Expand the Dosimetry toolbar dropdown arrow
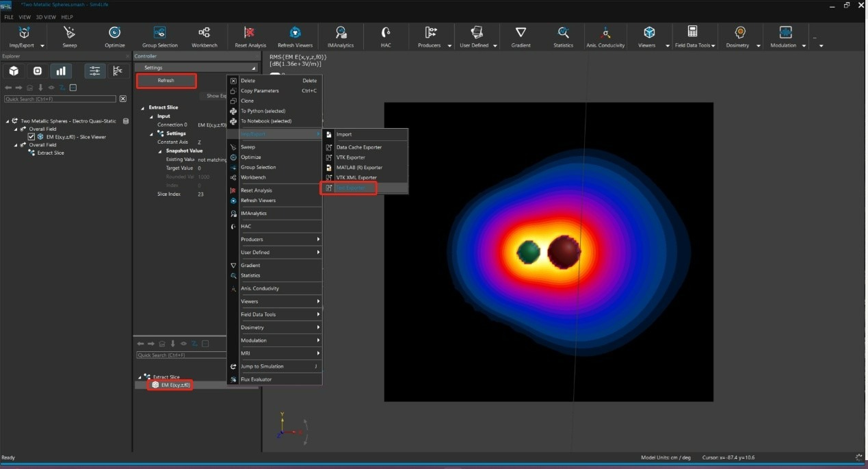Viewport: 868px width, 469px height. tap(758, 46)
